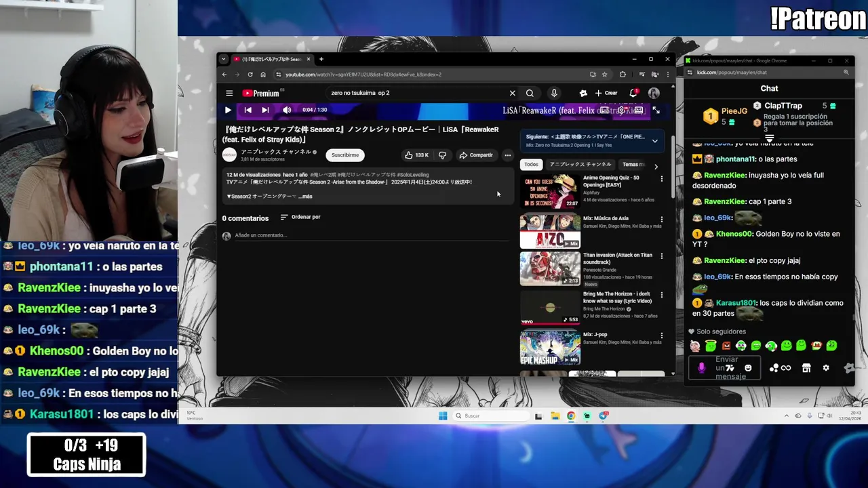Open options for Titan invasion video

click(x=662, y=257)
